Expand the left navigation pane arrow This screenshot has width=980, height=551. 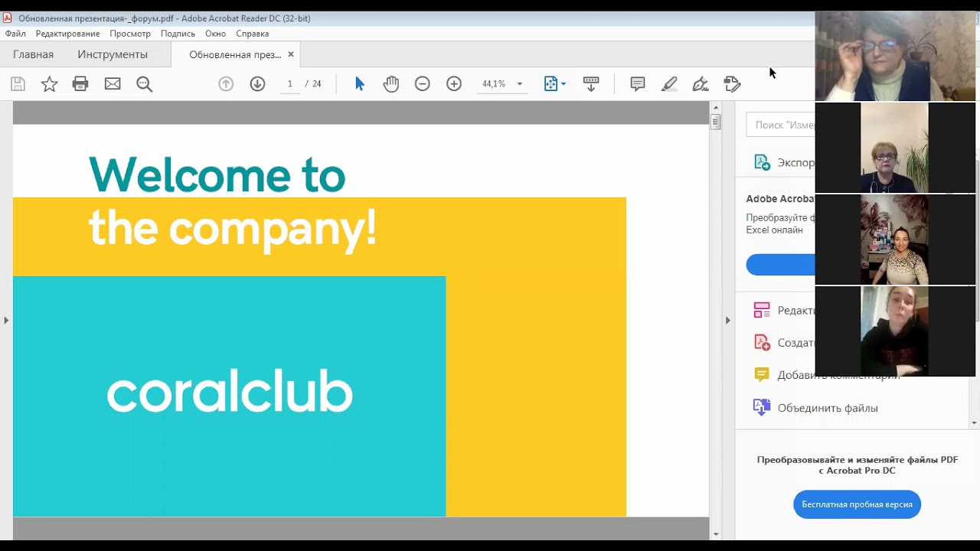(x=6, y=320)
